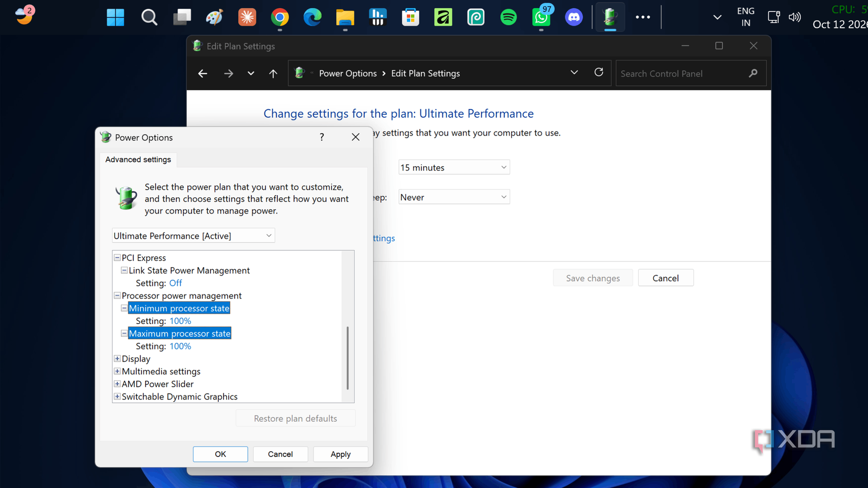The height and width of the screenshot is (488, 868).
Task: Refresh the Control Panel address bar
Action: click(599, 73)
